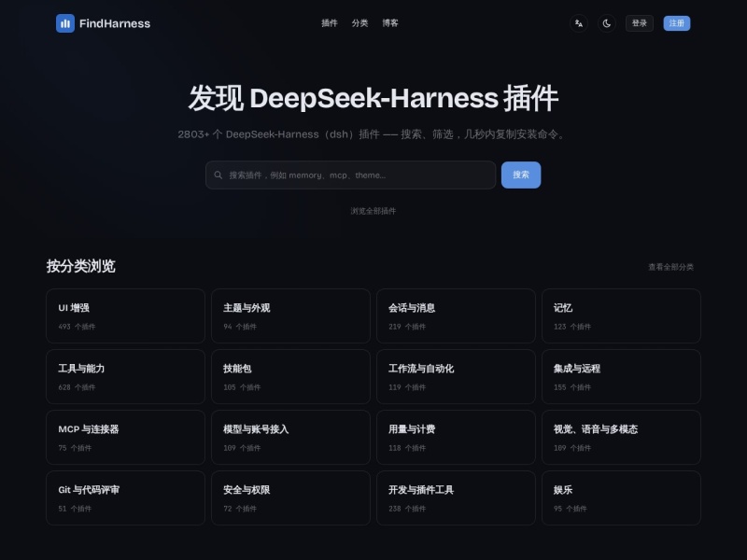Follow the 浏览全部插件 link
Image resolution: width=747 pixels, height=560 pixels.
click(x=373, y=211)
